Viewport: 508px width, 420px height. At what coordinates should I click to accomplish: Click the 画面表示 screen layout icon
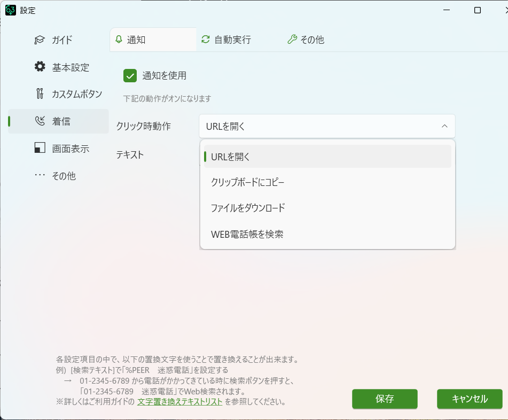40,149
